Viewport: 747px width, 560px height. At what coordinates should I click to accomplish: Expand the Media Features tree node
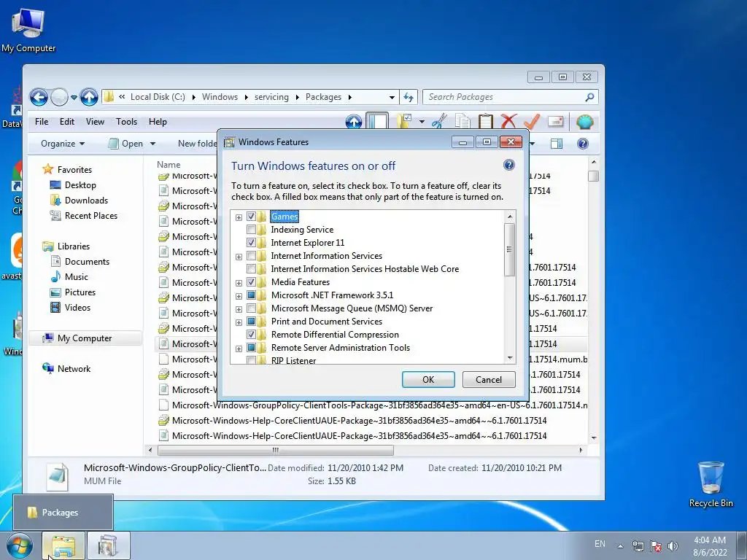click(239, 284)
